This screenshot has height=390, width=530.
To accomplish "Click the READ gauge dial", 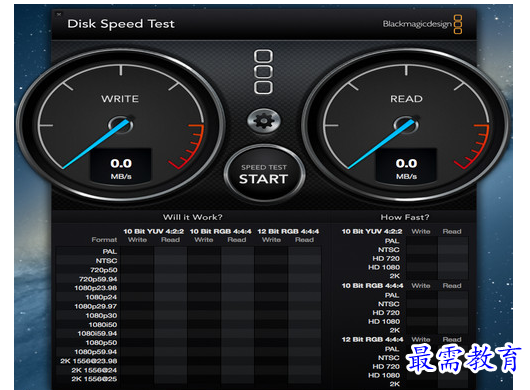I will [406, 125].
